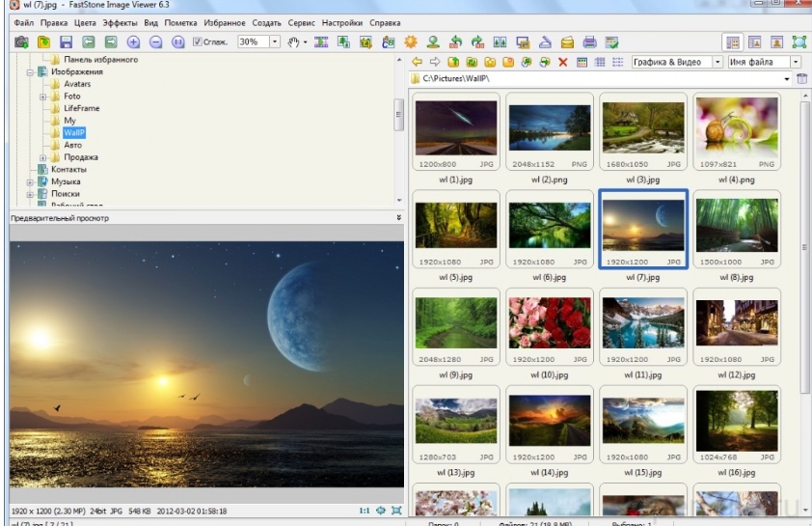Open the Пометка menu

[180, 23]
